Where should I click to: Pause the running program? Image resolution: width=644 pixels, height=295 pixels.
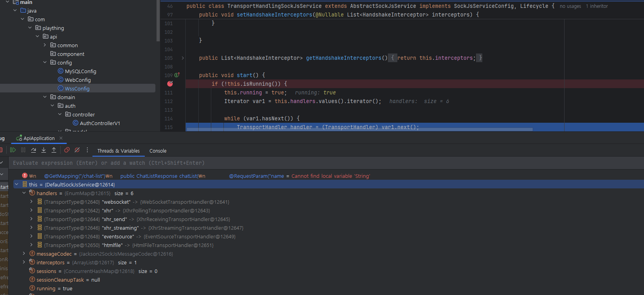pos(23,150)
